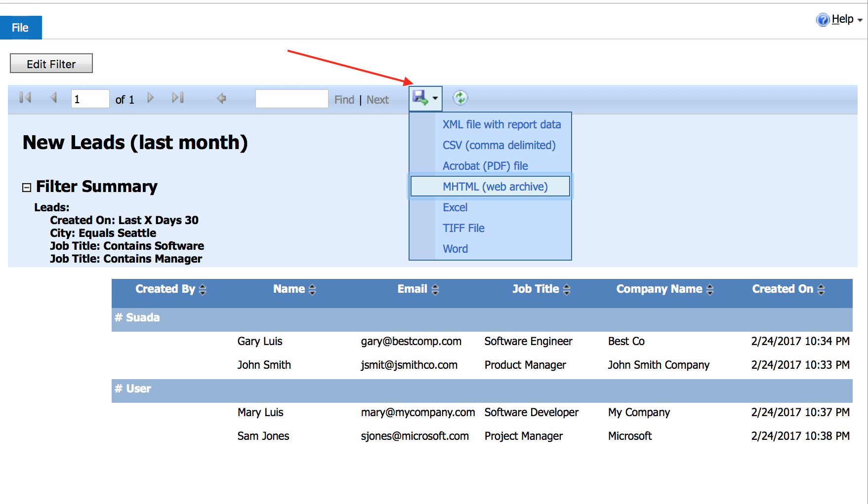This screenshot has width=868, height=504.
Task: Click Job Title: Contains Software line
Action: click(127, 246)
